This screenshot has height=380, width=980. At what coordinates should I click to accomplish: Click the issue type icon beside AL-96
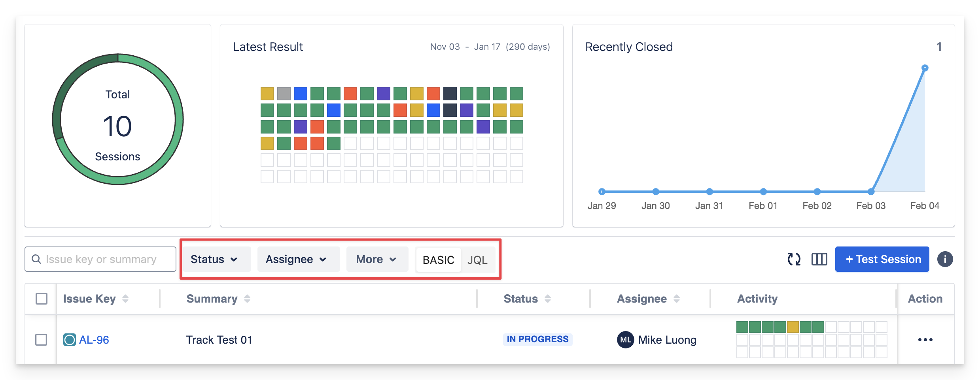[70, 340]
